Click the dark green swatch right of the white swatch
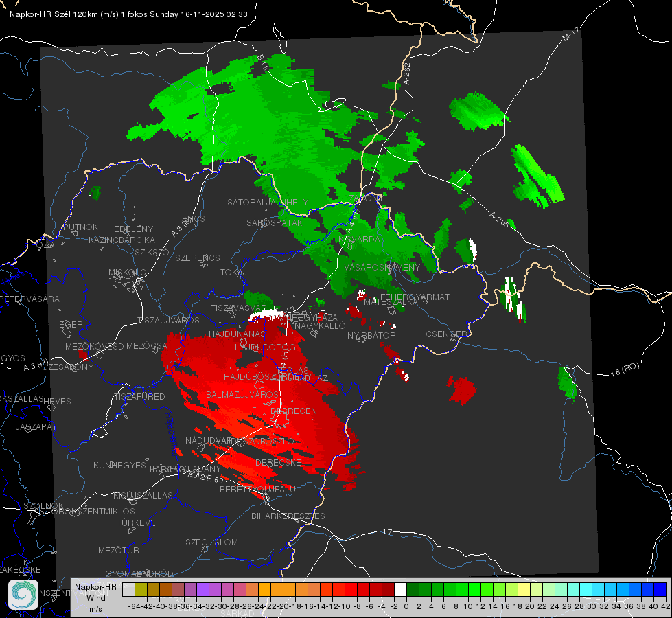The width and height of the screenshot is (672, 618). (413, 589)
